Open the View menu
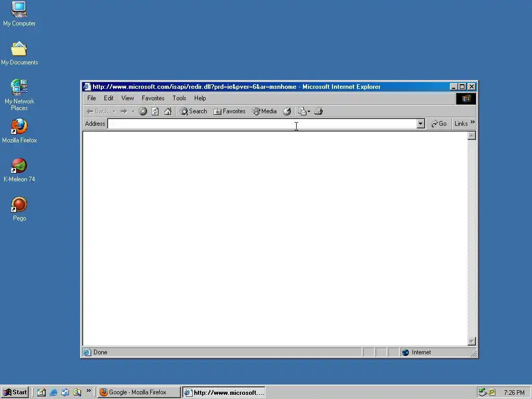This screenshot has width=532, height=399. (128, 98)
